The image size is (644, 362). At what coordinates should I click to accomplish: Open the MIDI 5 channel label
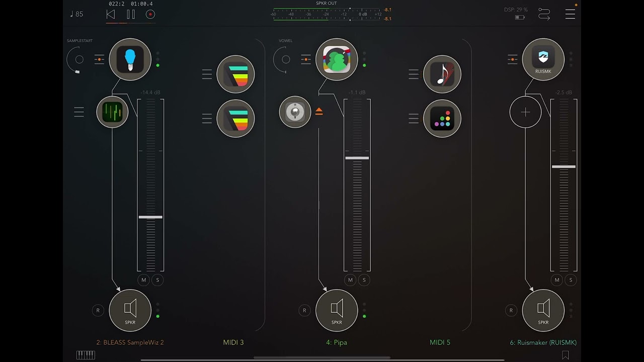[440, 342]
